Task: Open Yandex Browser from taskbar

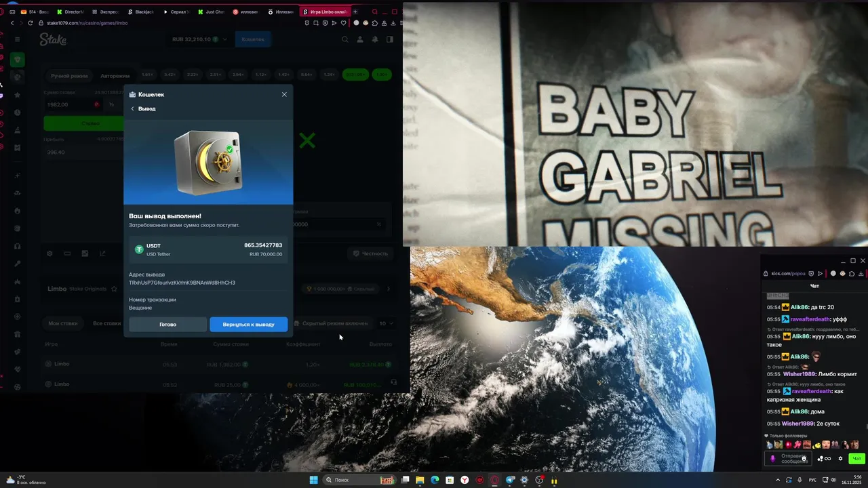Action: pos(465,480)
